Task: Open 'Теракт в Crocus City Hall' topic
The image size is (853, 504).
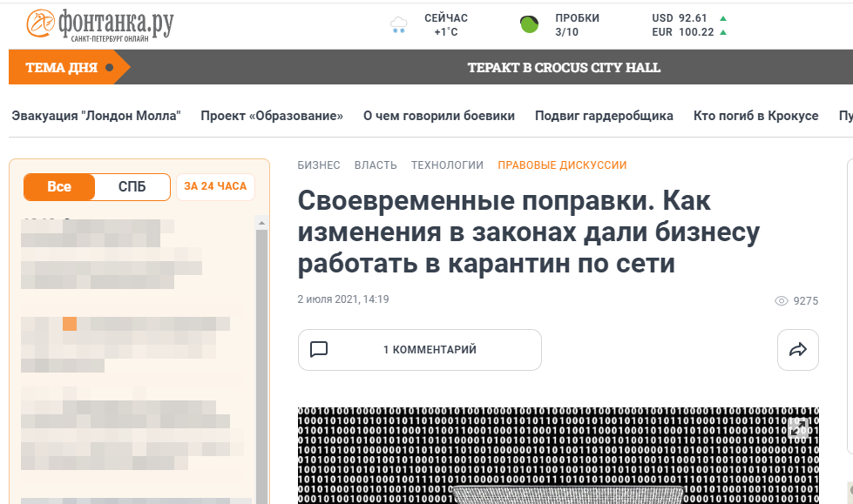Action: [564, 67]
